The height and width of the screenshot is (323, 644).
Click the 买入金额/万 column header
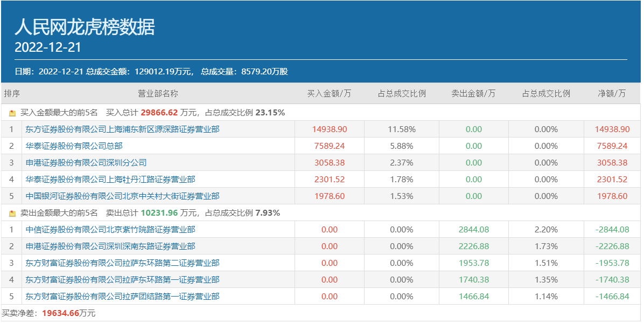[329, 93]
